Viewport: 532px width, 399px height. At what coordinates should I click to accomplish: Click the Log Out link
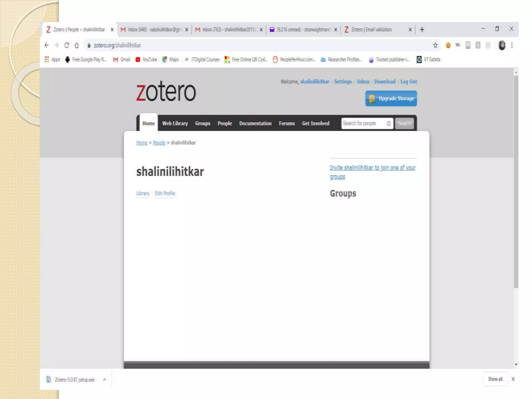(408, 82)
